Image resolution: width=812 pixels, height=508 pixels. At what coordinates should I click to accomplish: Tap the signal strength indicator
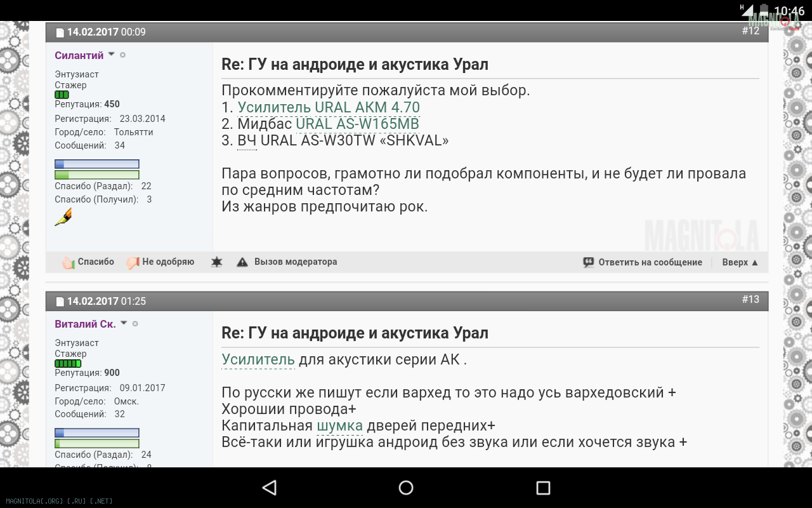(747, 10)
